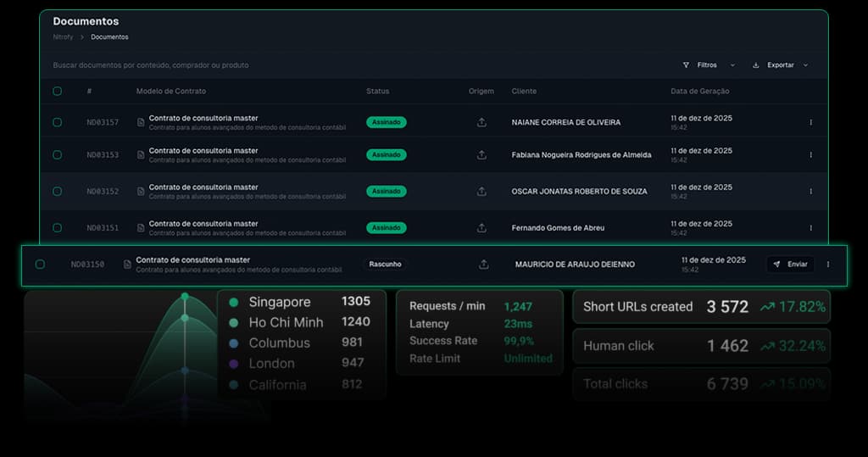Click the Status column header
This screenshot has width=868, height=457.
pyautogui.click(x=377, y=92)
